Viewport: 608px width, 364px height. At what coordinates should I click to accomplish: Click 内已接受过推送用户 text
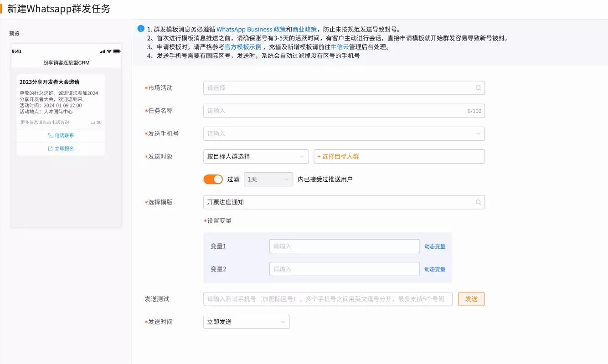pyautogui.click(x=325, y=179)
